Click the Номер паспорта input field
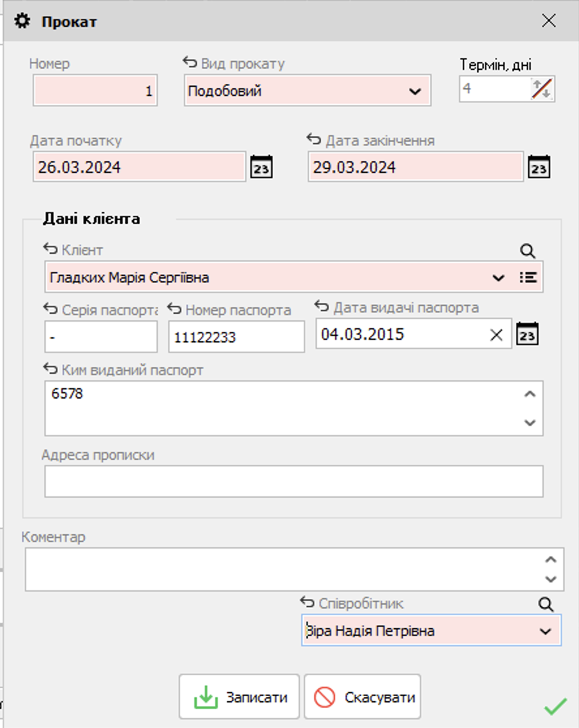 click(236, 337)
